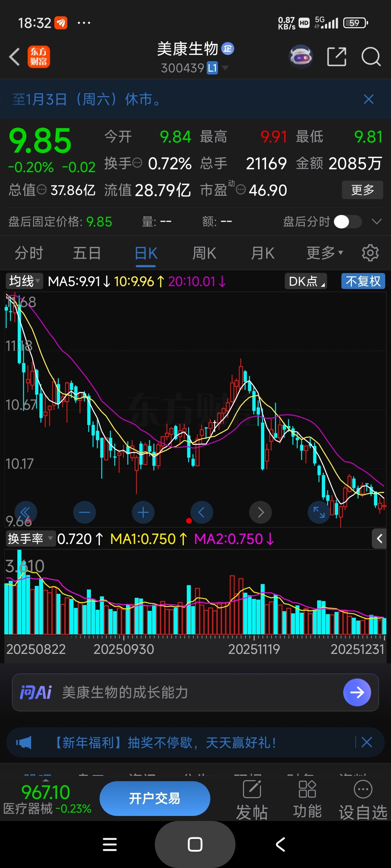The width and height of the screenshot is (391, 868).
Task: Tap the stock name 美康生物
Action: point(188,48)
